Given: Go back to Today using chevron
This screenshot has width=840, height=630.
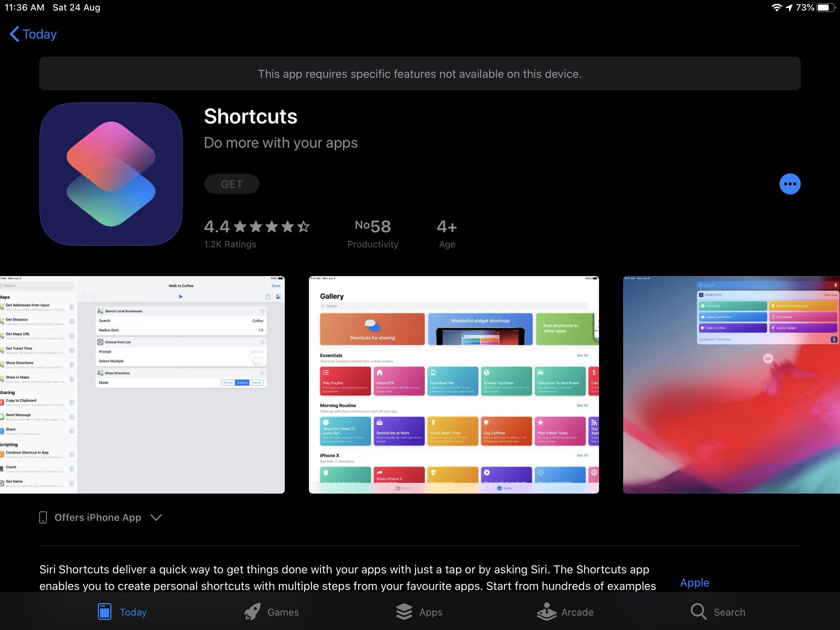Looking at the screenshot, I should click(x=14, y=34).
